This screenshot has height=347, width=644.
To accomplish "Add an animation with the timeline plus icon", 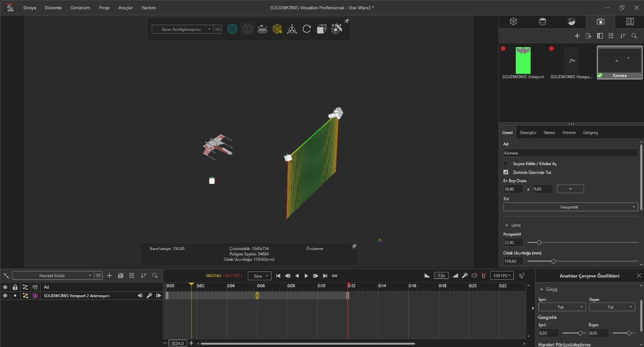I will 109,276.
